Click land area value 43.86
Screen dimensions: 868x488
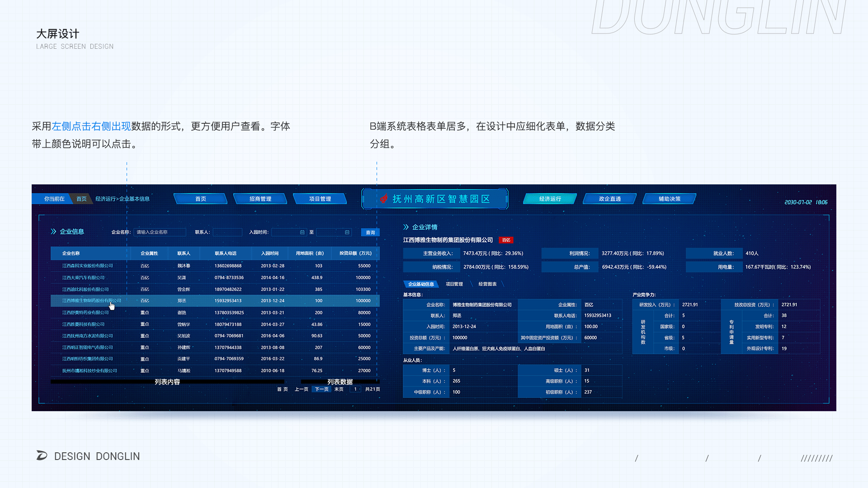pos(317,324)
